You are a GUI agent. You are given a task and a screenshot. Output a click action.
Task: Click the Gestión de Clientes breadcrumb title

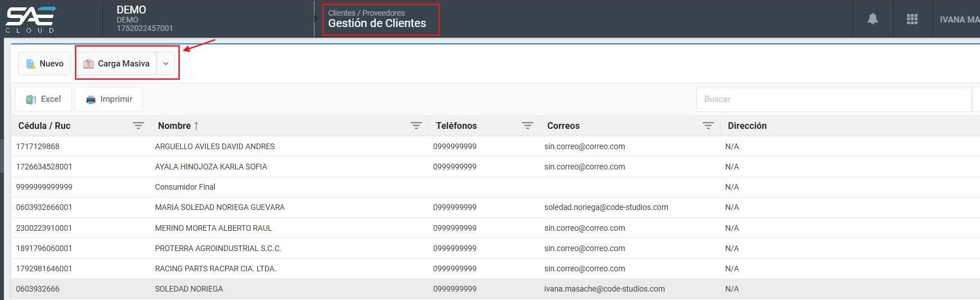[x=377, y=23]
